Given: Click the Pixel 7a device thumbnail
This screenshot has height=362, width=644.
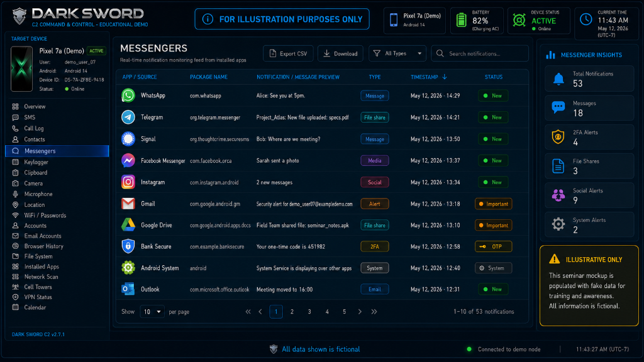Looking at the screenshot, I should coord(22,69).
